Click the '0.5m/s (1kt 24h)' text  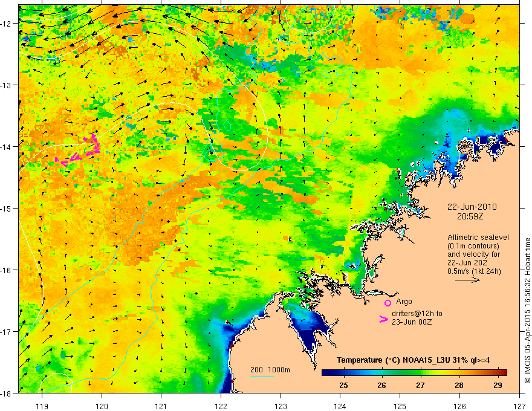[474, 271]
